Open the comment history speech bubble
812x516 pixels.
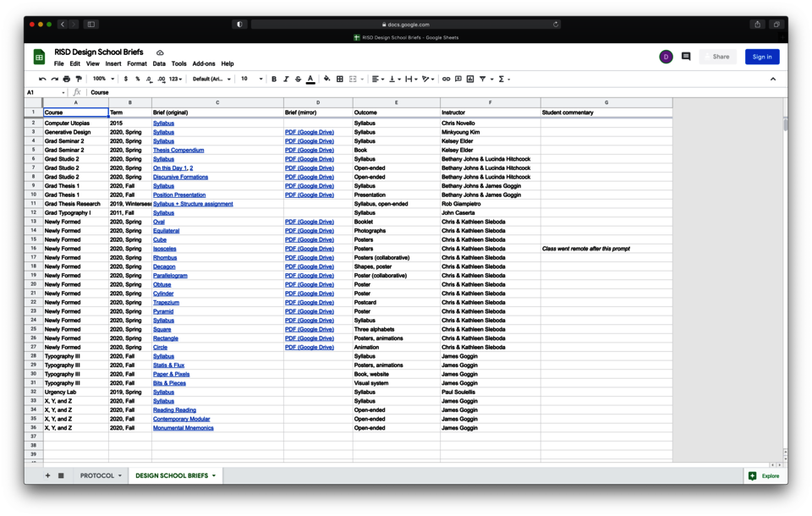(x=686, y=57)
